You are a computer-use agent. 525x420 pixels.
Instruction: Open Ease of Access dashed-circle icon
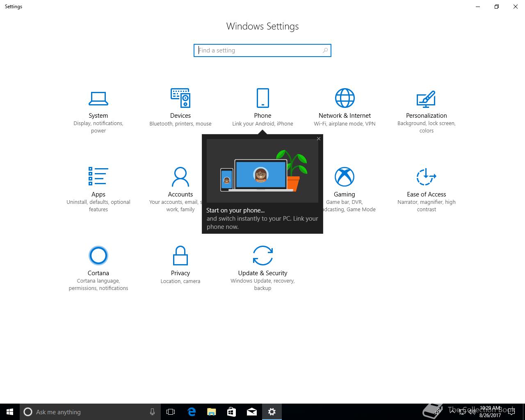pyautogui.click(x=426, y=177)
